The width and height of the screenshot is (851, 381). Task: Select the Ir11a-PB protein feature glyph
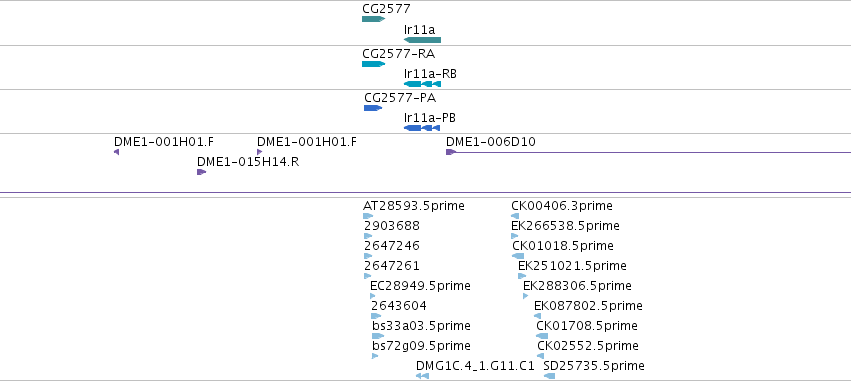point(422,128)
